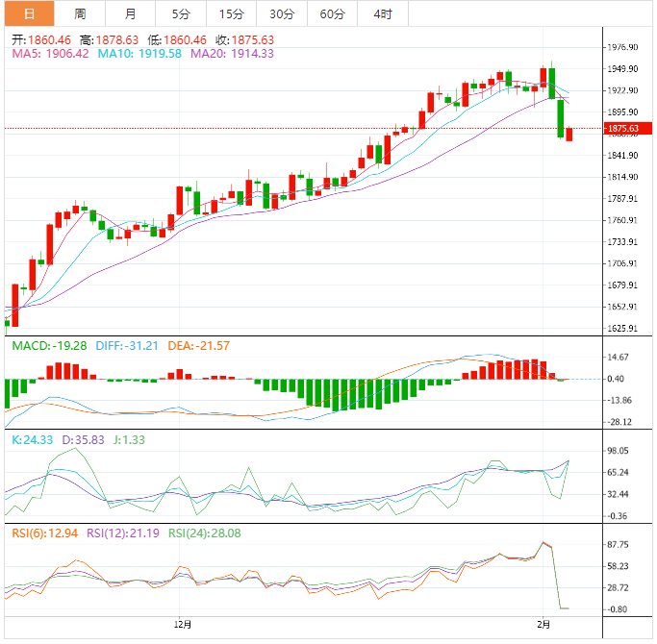Select the 周 weekly chart tab
The height and width of the screenshot is (644, 657).
(x=80, y=13)
